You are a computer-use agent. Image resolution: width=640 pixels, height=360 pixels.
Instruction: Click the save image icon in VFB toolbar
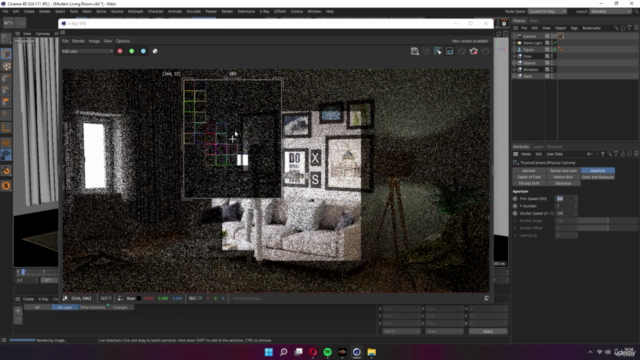tap(415, 51)
